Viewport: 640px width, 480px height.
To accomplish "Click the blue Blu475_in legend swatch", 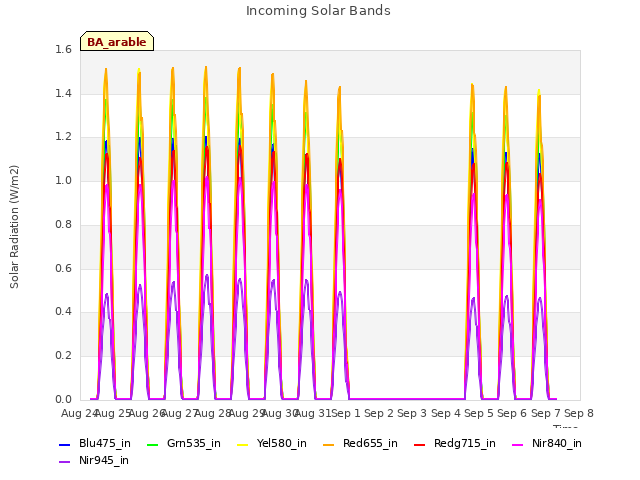I will (x=64, y=444).
